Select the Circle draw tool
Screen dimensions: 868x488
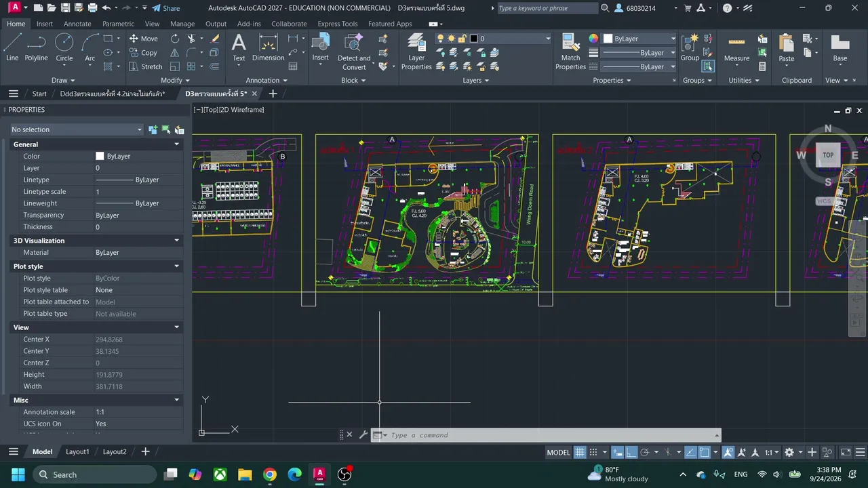click(x=64, y=48)
